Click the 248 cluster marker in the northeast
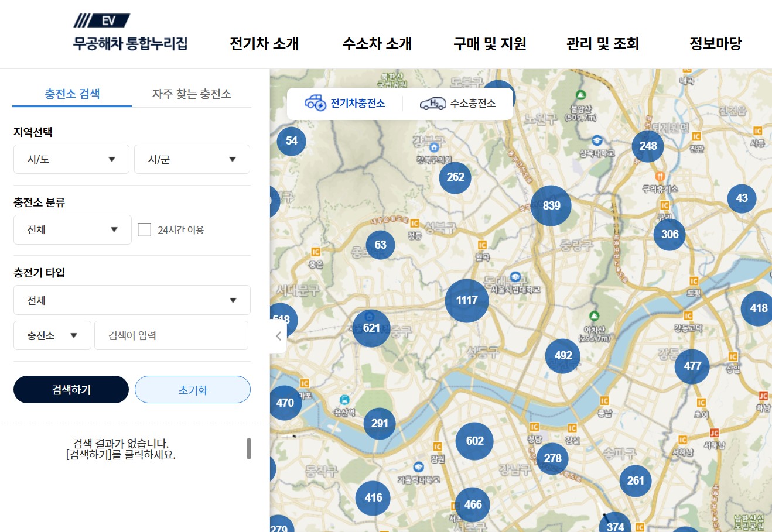772x532 pixels. tap(647, 146)
